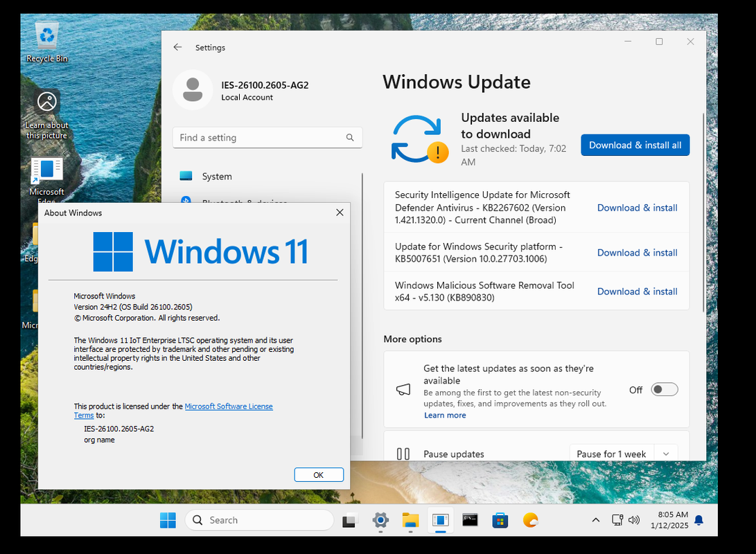Image resolution: width=756 pixels, height=554 pixels.
Task: Click the Last checked: Today, 7:02 AM text
Action: tap(513, 155)
